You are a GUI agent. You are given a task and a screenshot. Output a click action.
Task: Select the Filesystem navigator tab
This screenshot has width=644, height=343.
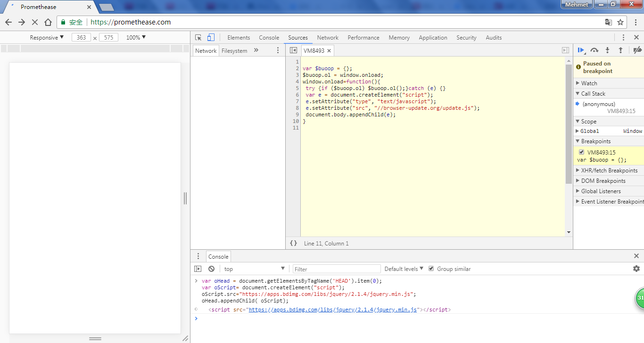(234, 51)
